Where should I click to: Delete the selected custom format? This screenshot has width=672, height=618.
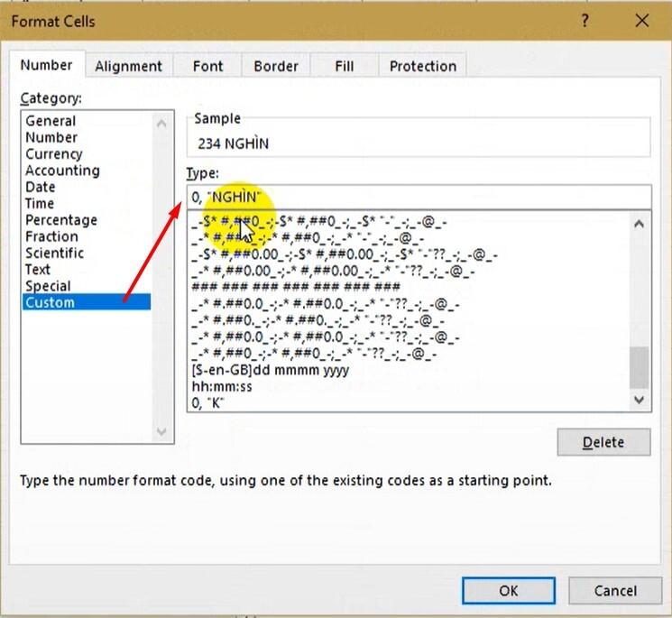click(603, 442)
